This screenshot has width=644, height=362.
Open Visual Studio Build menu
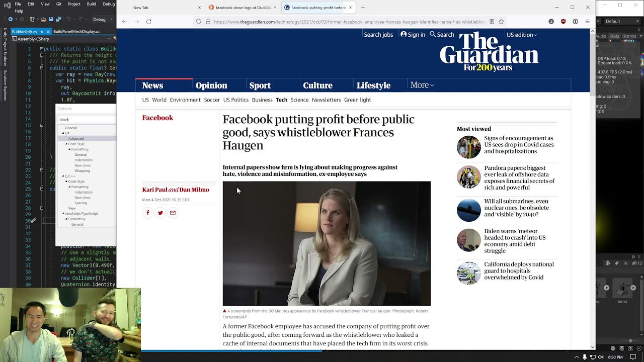coord(92,4)
